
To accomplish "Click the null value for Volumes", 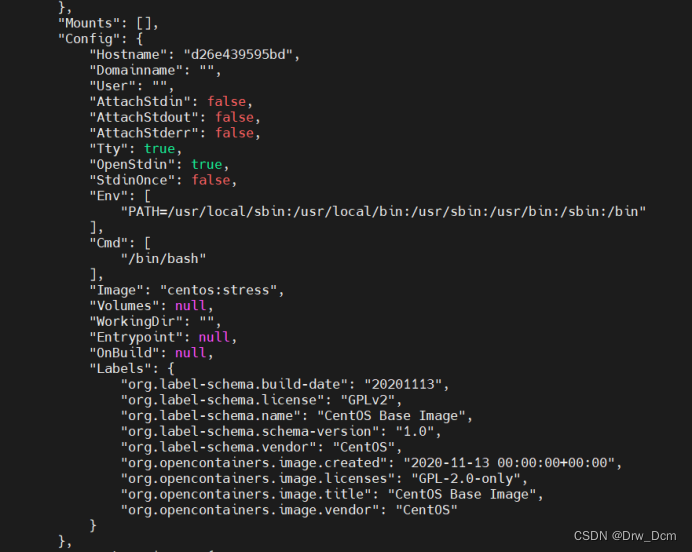I will point(189,306).
